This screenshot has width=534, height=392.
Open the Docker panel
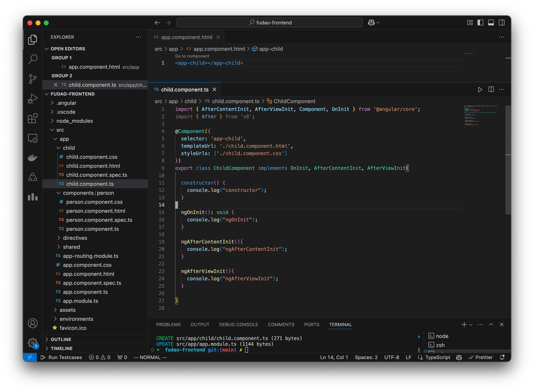(x=33, y=158)
